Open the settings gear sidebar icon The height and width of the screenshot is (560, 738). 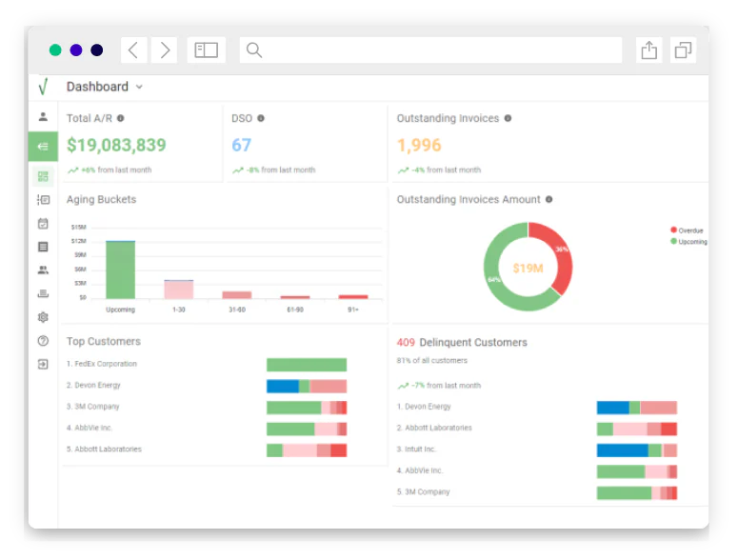(43, 317)
